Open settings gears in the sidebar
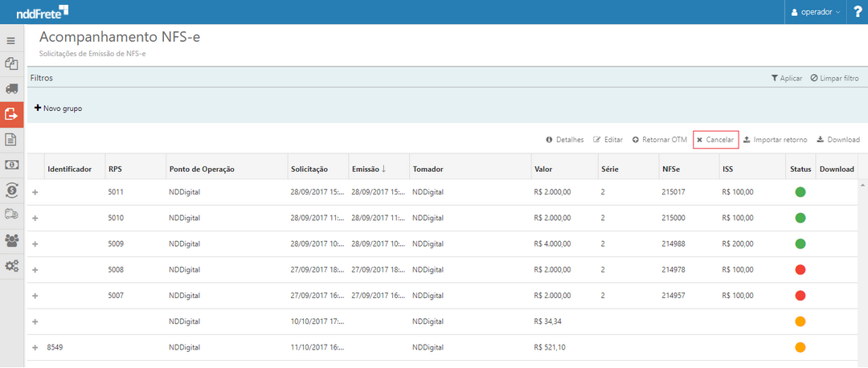 point(11,266)
